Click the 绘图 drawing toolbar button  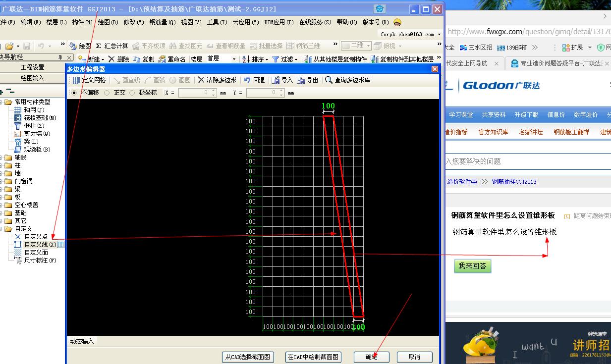80,46
